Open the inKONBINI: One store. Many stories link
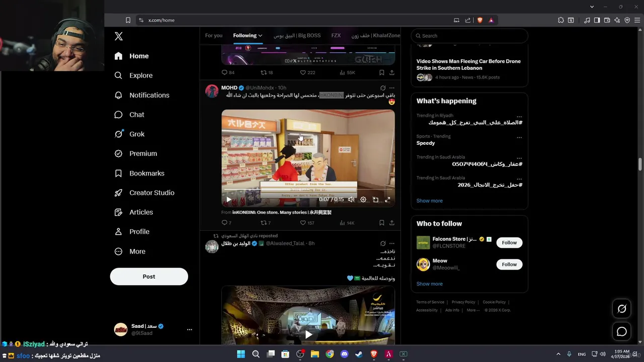The image size is (644, 362). (x=282, y=212)
